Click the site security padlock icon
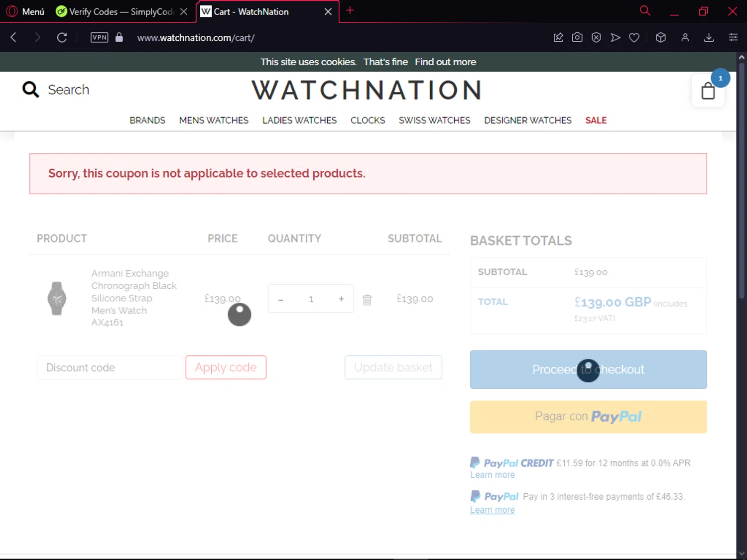 pyautogui.click(x=119, y=37)
